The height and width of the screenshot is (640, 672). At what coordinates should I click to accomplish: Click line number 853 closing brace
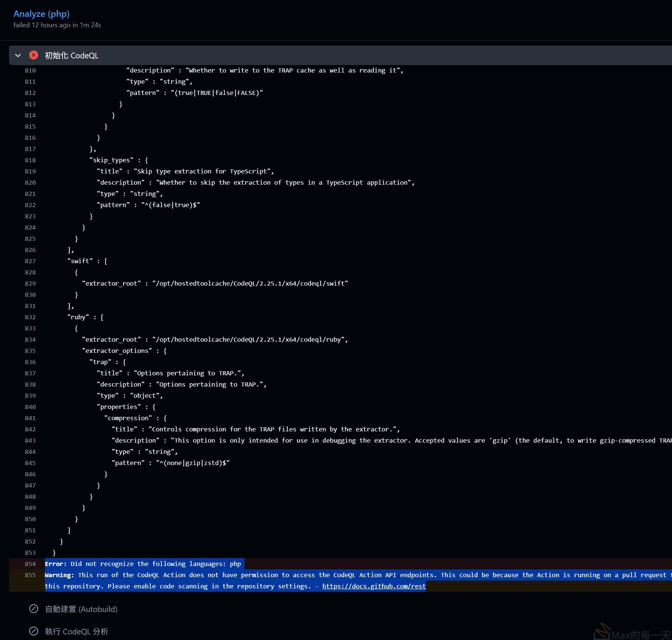(x=30, y=553)
